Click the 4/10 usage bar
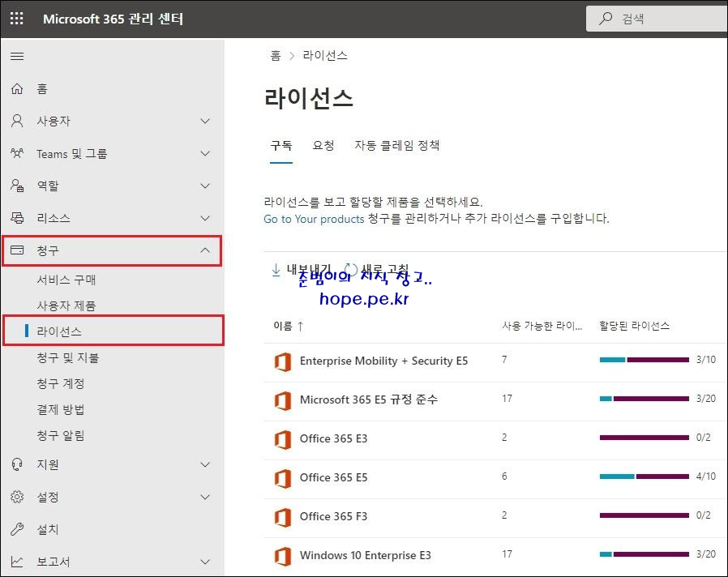The image size is (728, 577). pyautogui.click(x=644, y=477)
